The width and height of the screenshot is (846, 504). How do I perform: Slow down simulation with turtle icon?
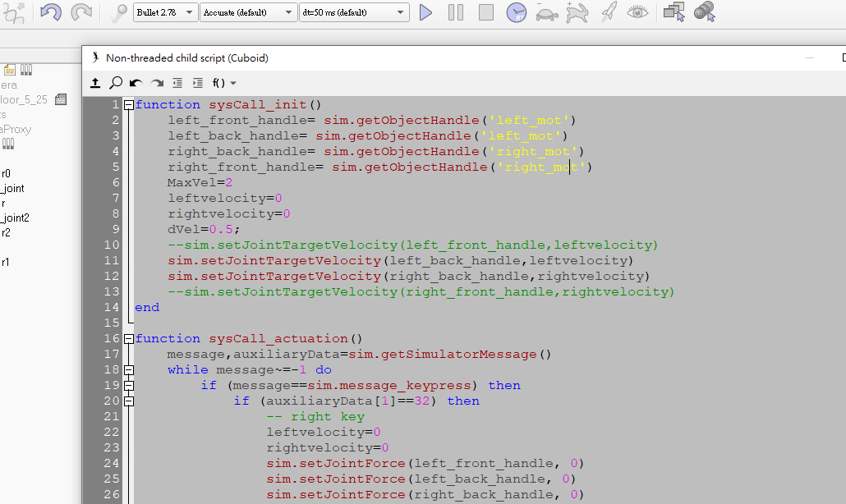coord(546,12)
